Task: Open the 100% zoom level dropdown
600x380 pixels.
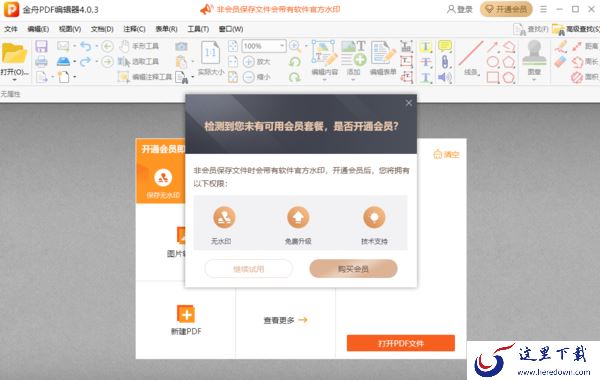Action: (282, 46)
